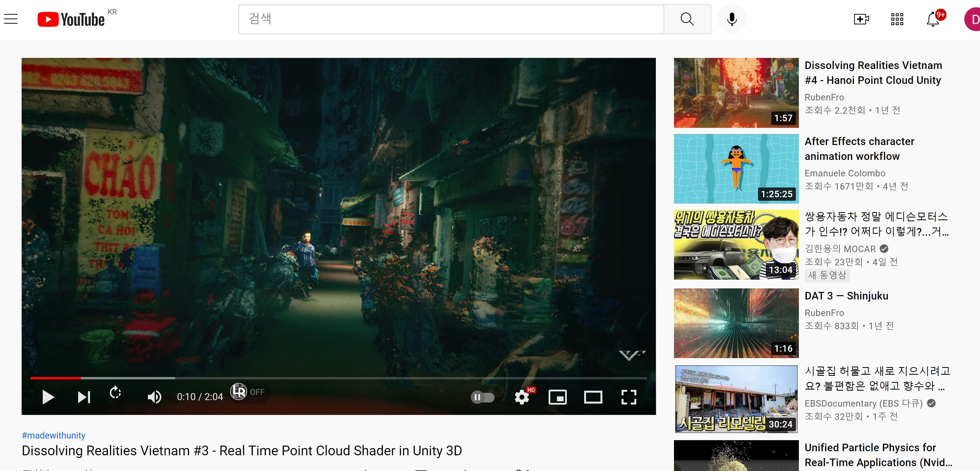
Task: Switch to theater mode
Action: click(593, 397)
